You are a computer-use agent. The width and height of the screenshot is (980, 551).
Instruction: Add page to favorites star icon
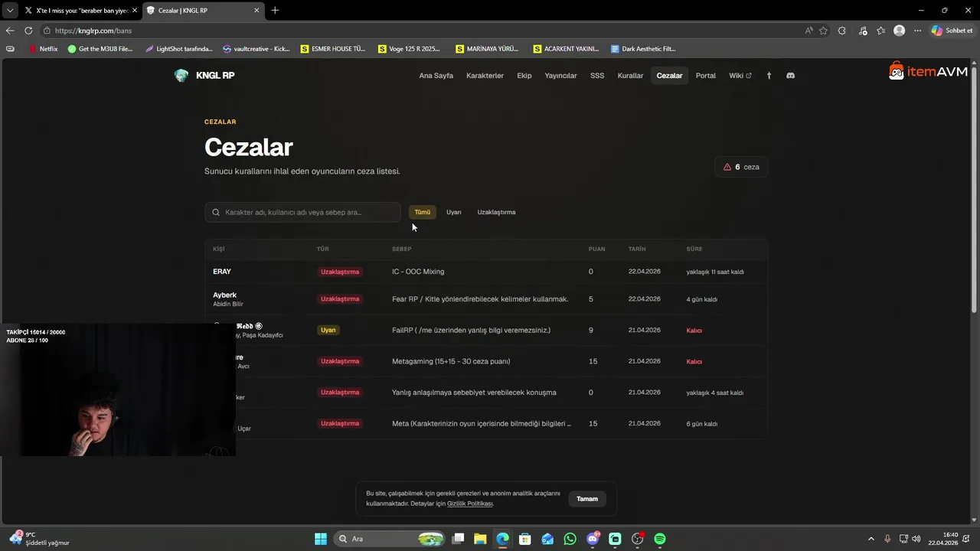[824, 31]
